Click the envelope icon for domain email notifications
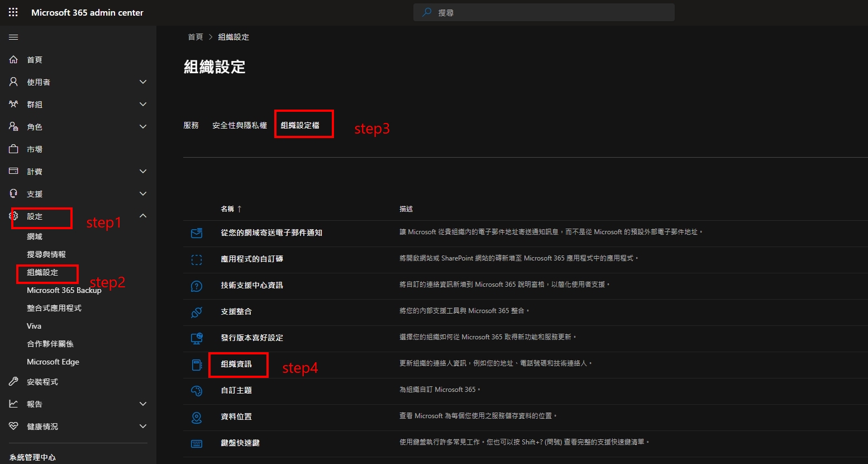 coord(197,233)
